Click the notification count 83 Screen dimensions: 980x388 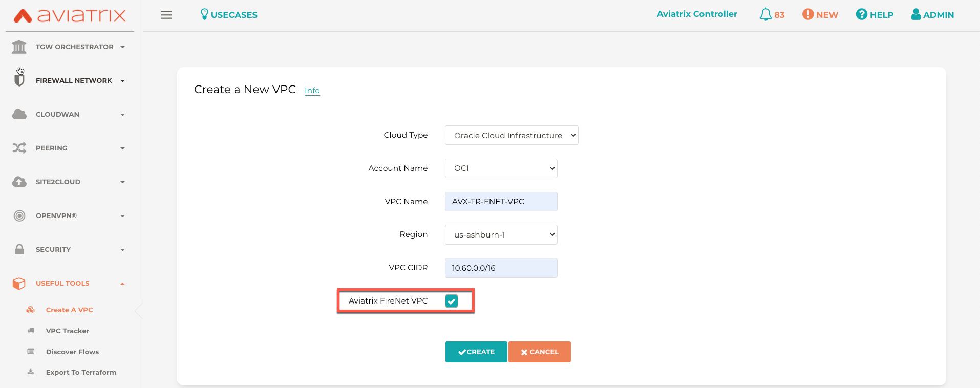[779, 15]
